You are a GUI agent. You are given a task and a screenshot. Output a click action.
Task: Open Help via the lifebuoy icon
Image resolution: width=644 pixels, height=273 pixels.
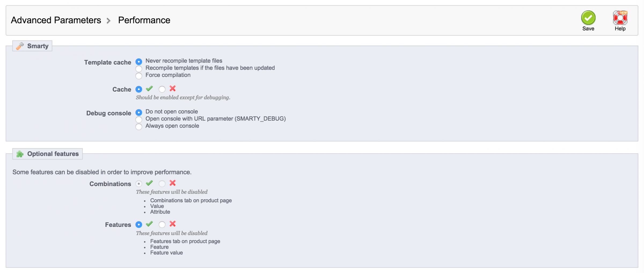click(620, 18)
